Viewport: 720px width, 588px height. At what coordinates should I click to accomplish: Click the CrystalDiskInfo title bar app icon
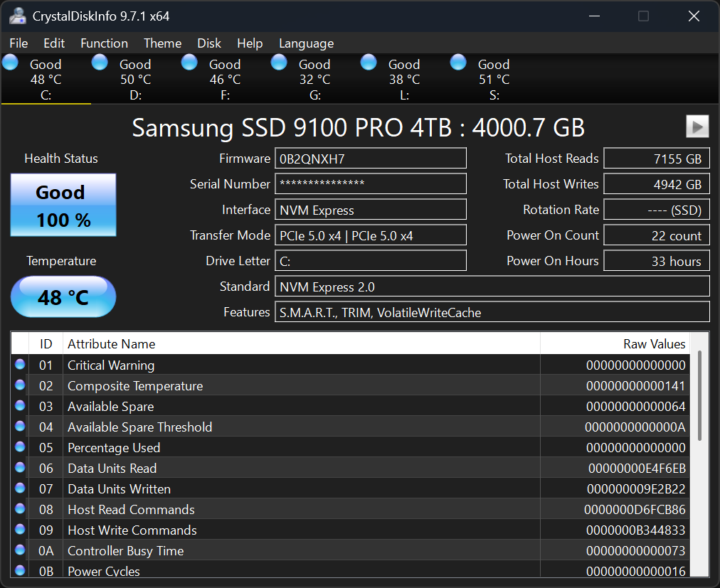click(18, 16)
